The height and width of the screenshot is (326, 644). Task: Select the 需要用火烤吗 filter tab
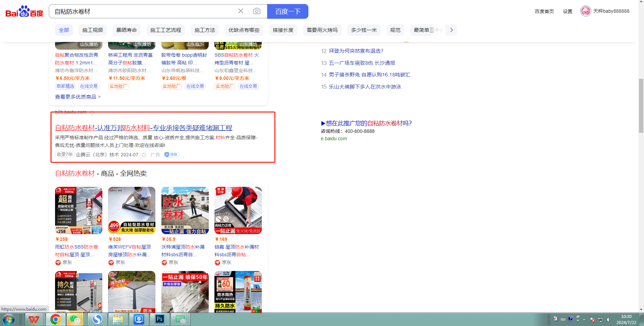pyautogui.click(x=322, y=30)
